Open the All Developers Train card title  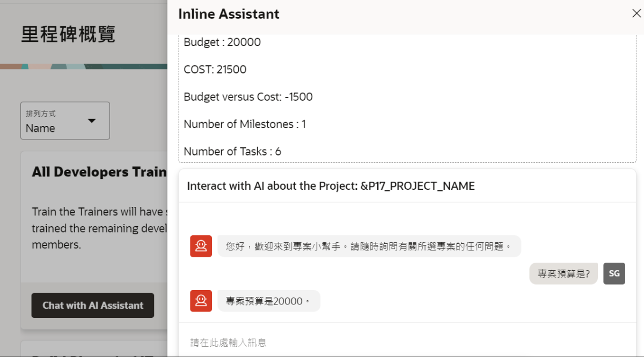point(99,172)
